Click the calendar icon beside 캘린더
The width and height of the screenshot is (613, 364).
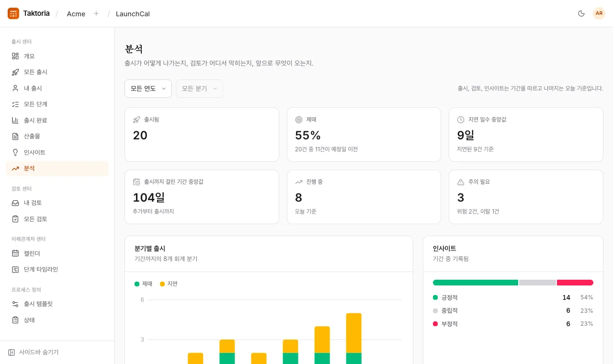15,253
